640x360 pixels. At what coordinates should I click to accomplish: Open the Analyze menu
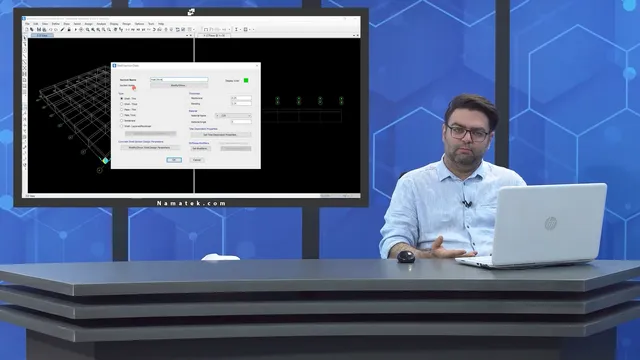pyautogui.click(x=101, y=24)
